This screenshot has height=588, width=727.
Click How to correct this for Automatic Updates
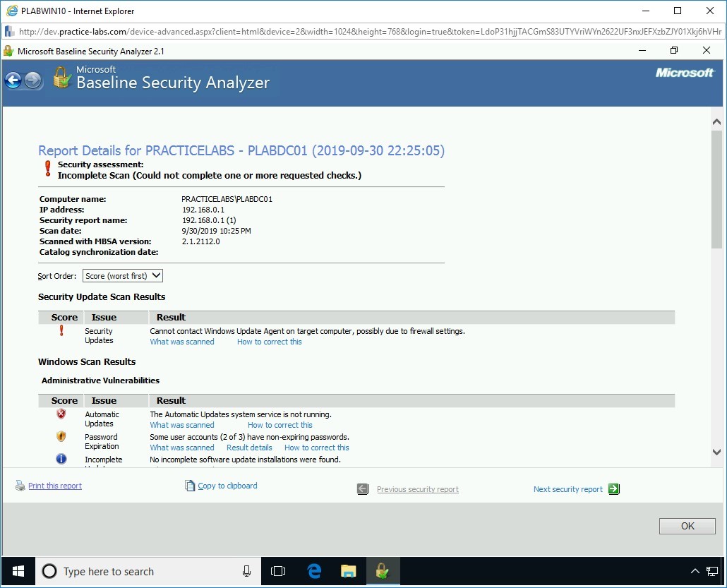pyautogui.click(x=280, y=424)
